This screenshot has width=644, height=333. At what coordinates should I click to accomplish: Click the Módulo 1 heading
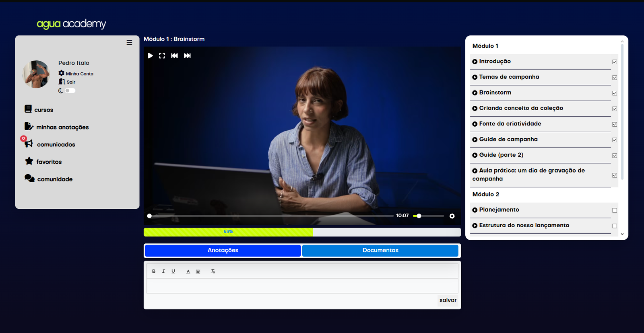(485, 46)
